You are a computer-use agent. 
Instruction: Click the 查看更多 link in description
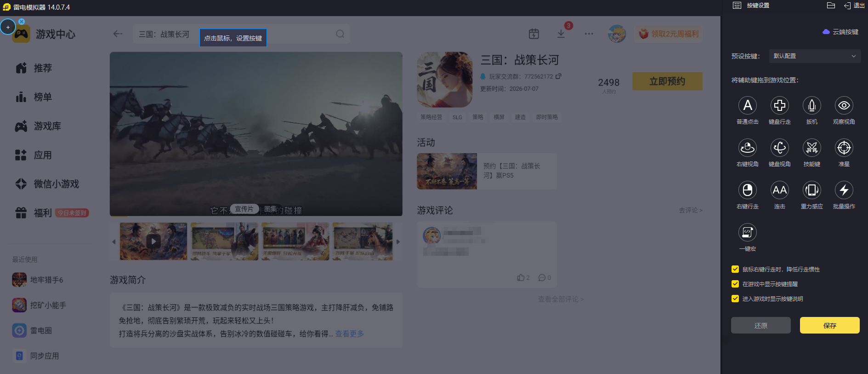tap(349, 334)
